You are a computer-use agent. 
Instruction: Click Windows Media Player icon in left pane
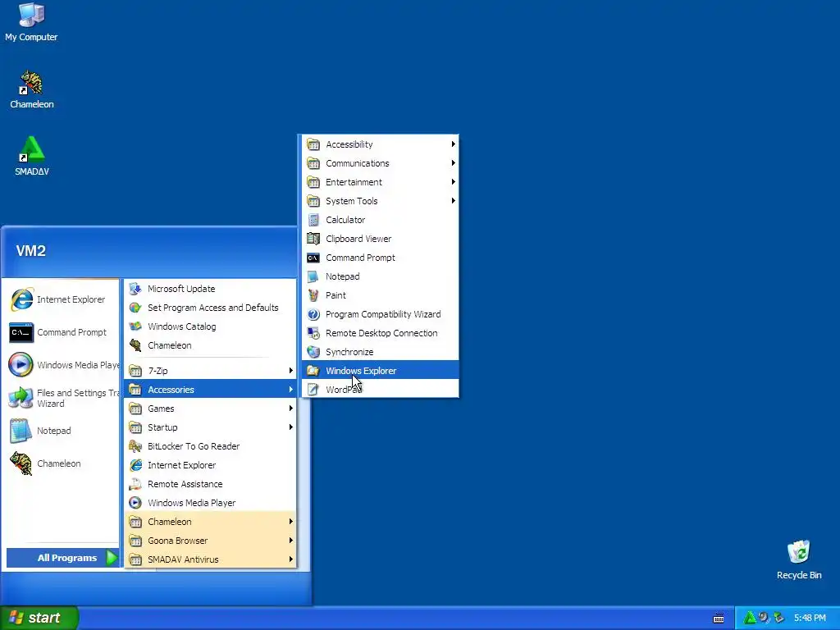(x=21, y=365)
